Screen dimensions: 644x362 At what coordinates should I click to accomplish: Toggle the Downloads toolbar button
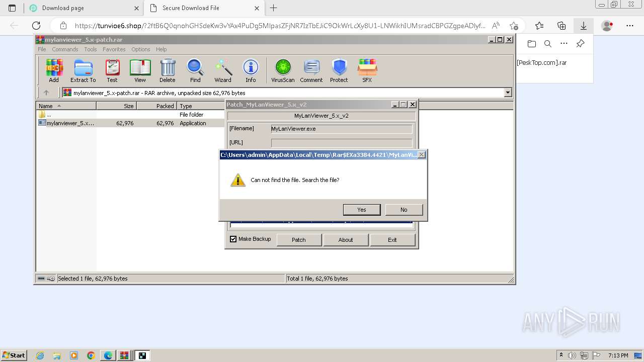click(x=584, y=26)
